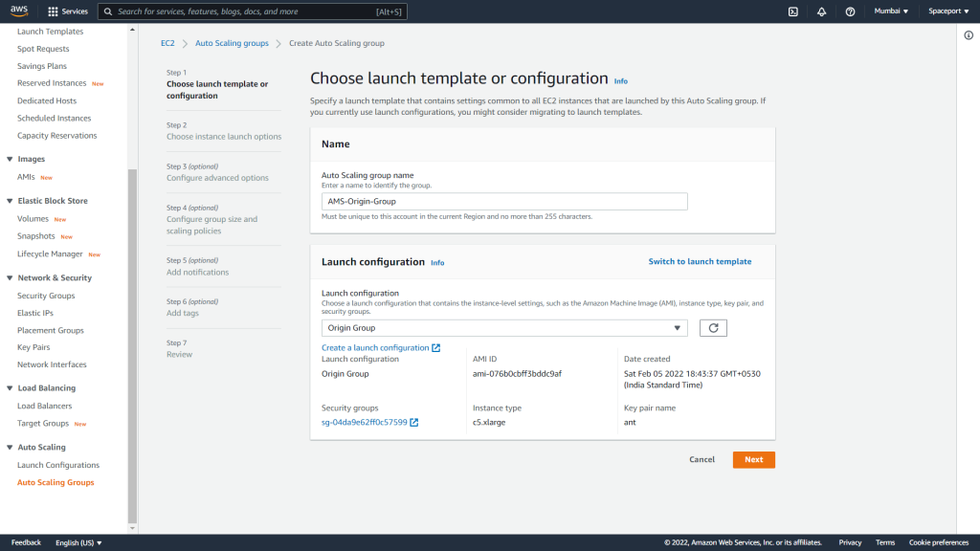
Task: Open the English (US) language selector
Action: pos(78,543)
